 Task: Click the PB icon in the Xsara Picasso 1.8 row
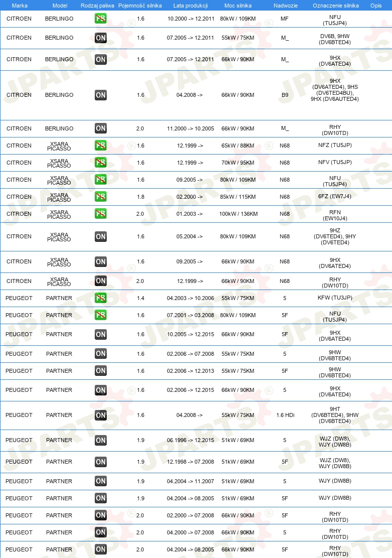101,197
